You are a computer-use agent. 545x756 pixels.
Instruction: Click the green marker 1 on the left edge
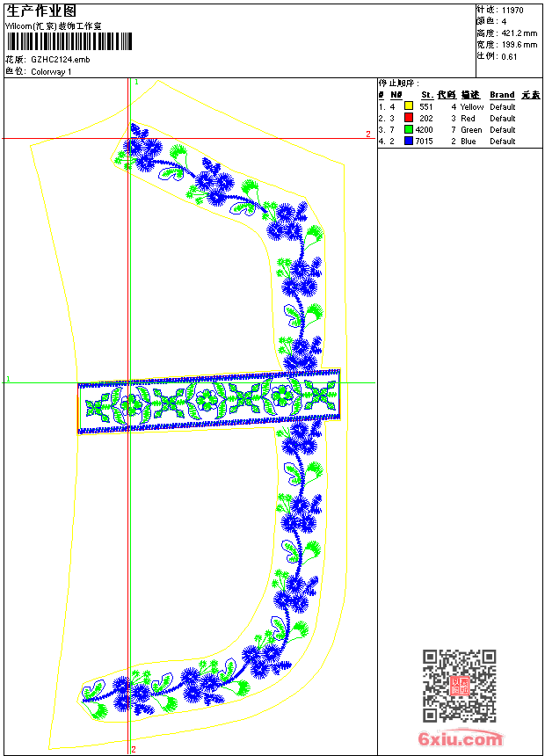tap(8, 379)
